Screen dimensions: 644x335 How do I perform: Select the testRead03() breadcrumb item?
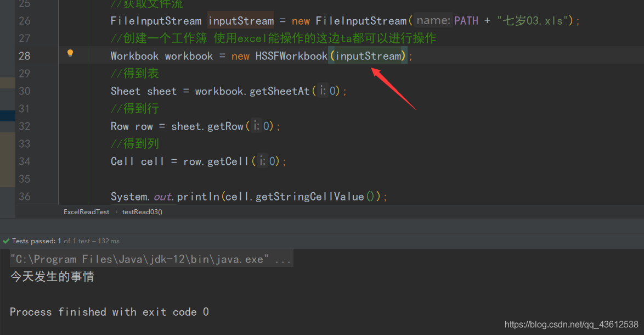coord(142,211)
